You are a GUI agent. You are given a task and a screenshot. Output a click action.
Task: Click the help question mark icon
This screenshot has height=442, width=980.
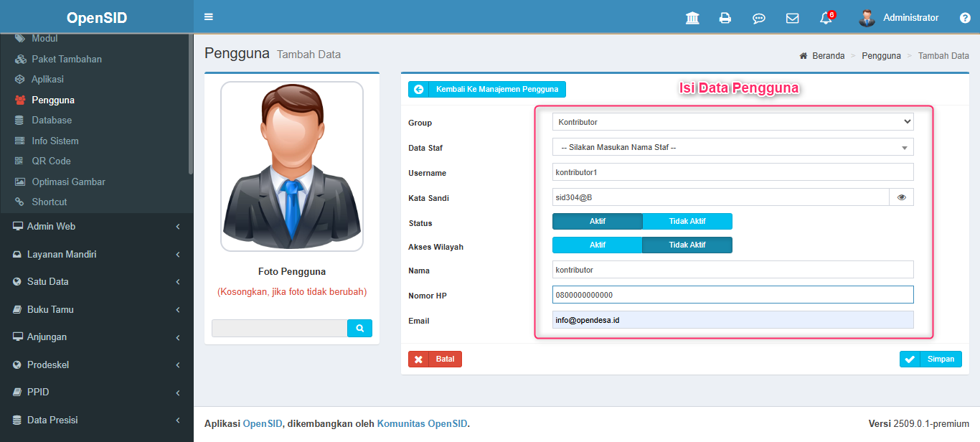click(965, 18)
